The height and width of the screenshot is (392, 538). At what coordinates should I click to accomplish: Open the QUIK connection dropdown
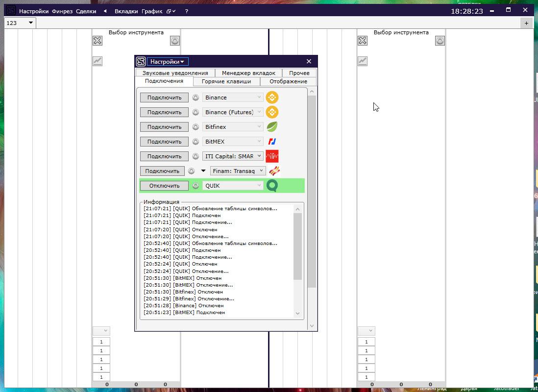(233, 186)
